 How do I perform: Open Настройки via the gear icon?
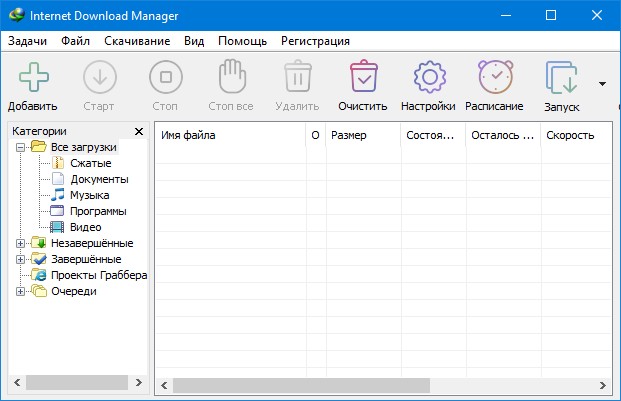[430, 77]
